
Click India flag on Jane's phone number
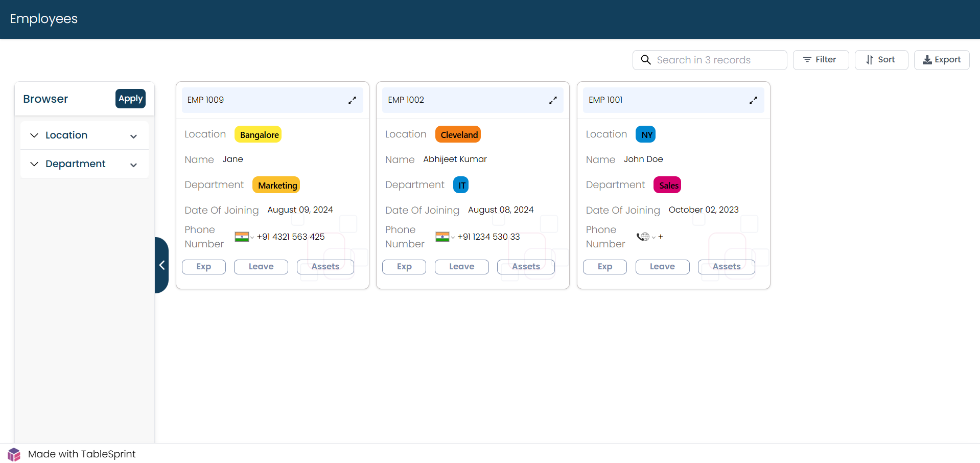pyautogui.click(x=242, y=237)
